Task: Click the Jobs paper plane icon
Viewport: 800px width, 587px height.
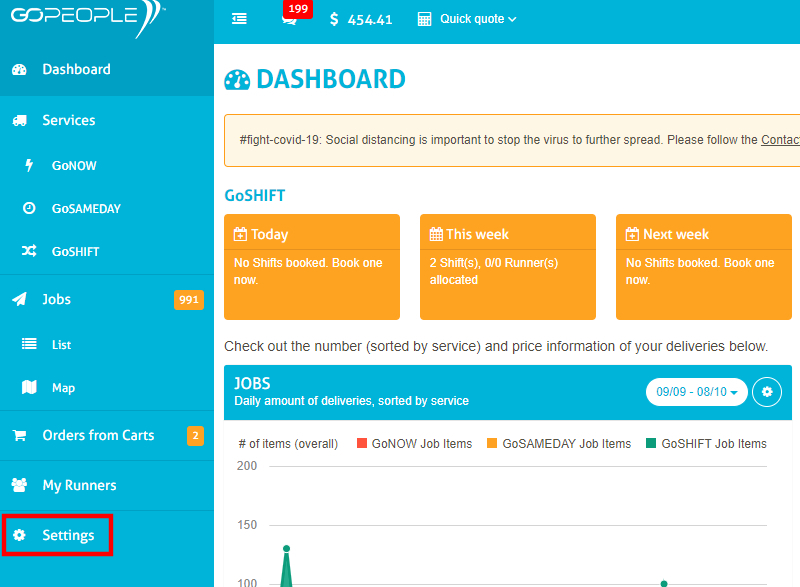Action: click(19, 299)
